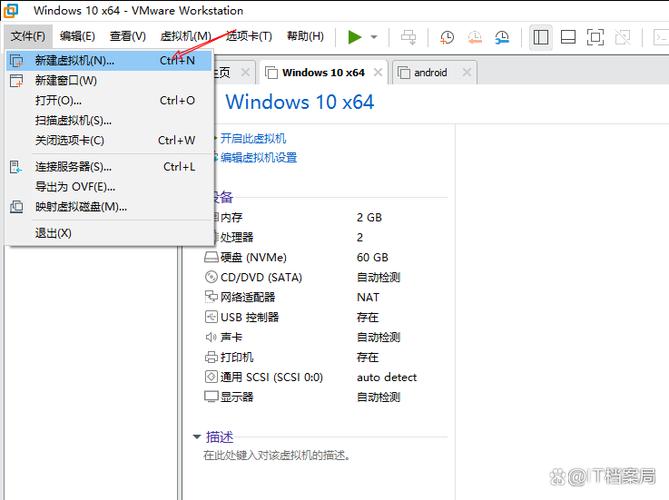Viewport: 669px width, 500px height.
Task: Click the Revert to Snapshot icon
Action: click(x=474, y=37)
